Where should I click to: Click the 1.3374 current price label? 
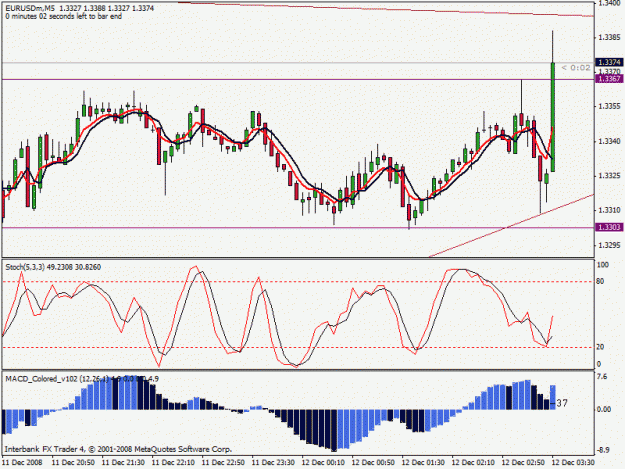tap(609, 62)
